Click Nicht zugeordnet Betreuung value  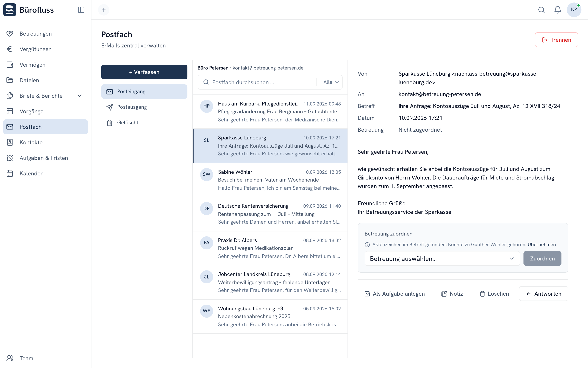pos(420,130)
